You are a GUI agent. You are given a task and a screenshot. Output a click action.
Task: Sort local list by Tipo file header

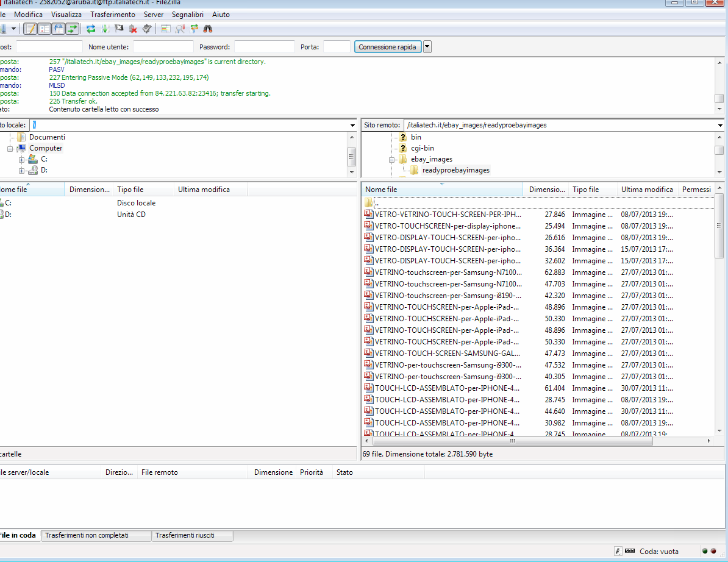tap(143, 190)
